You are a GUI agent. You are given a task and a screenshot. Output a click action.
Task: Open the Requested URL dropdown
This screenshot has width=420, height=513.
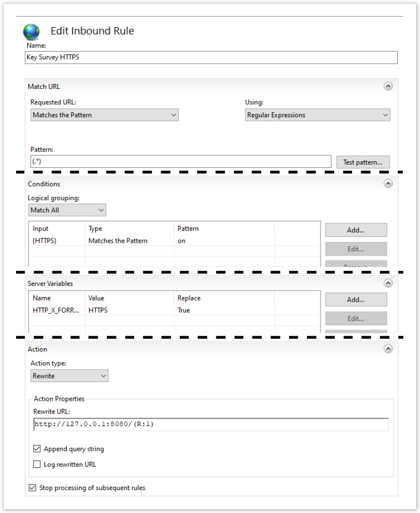pos(104,115)
